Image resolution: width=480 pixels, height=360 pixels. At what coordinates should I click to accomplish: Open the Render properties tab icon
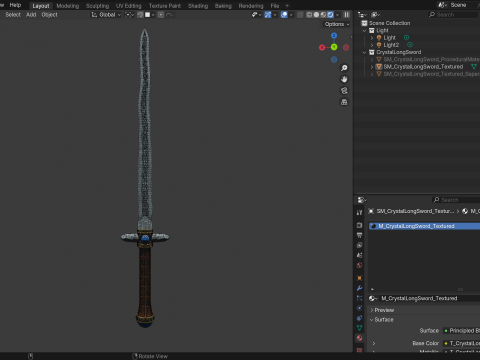coord(359,225)
